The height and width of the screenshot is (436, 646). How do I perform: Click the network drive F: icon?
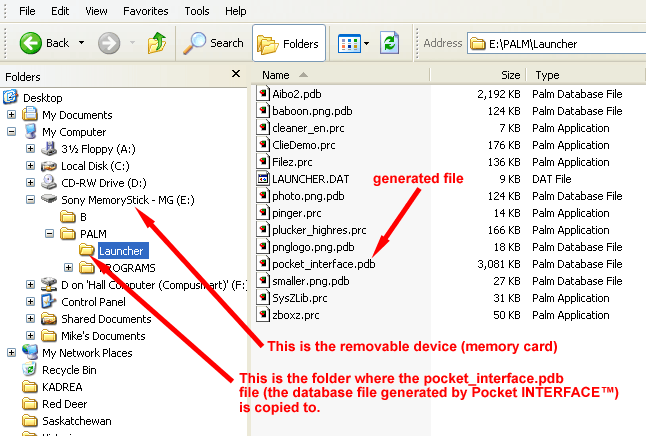click(49, 285)
